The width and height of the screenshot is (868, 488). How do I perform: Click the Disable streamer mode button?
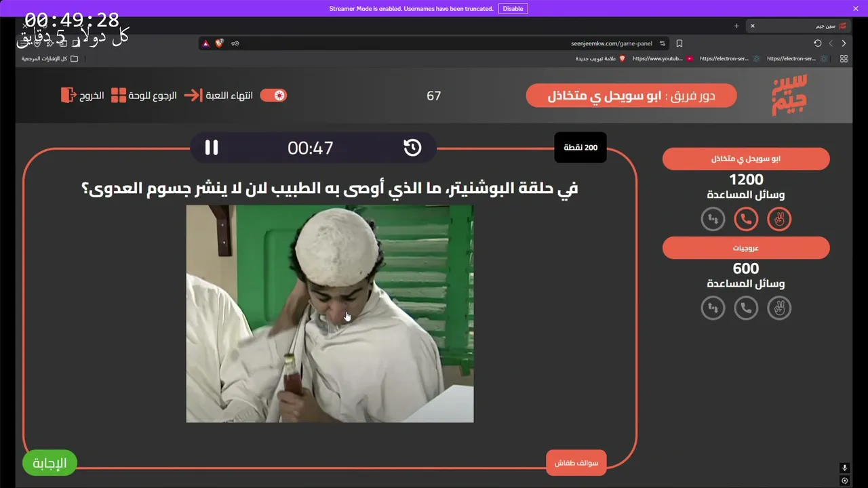click(x=513, y=9)
